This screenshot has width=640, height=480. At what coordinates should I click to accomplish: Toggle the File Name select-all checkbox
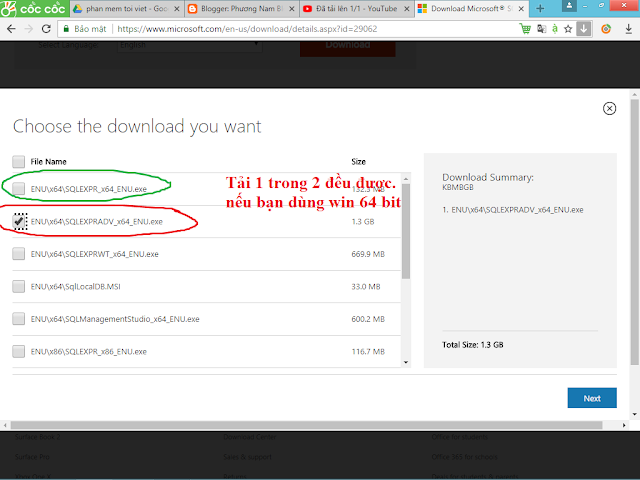coord(18,162)
